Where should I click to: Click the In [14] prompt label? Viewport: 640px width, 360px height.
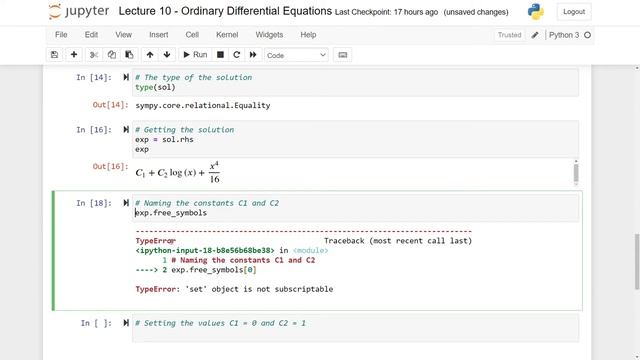[x=94, y=77]
